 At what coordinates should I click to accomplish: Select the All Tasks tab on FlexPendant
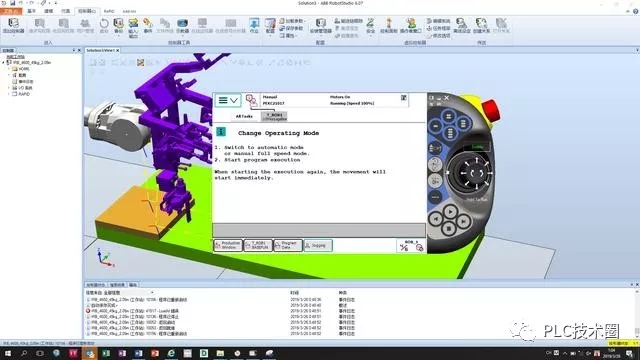[244, 116]
